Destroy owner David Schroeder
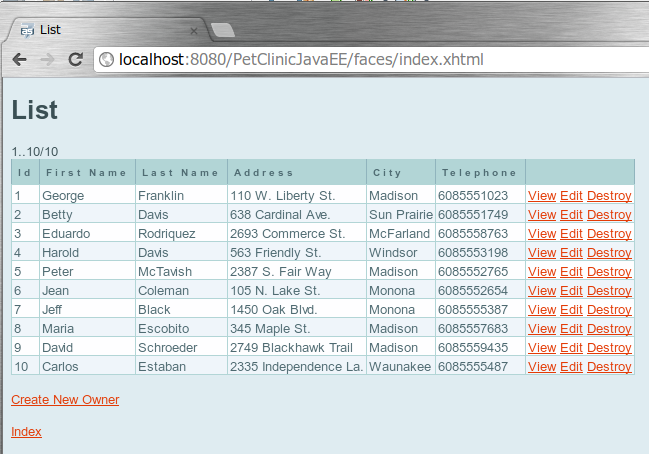649x454 pixels. (x=609, y=348)
